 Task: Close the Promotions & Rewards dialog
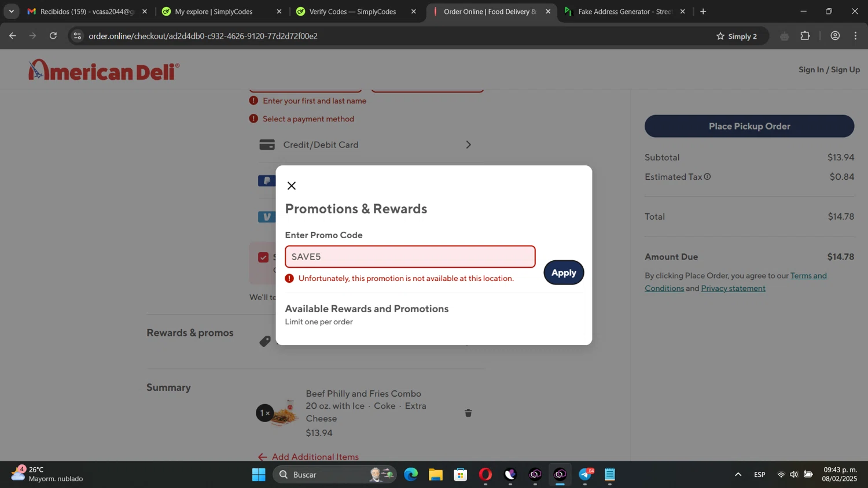click(292, 186)
